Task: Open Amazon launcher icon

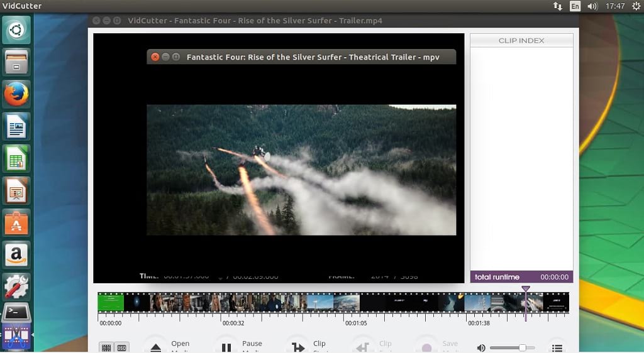Action: pyautogui.click(x=16, y=255)
